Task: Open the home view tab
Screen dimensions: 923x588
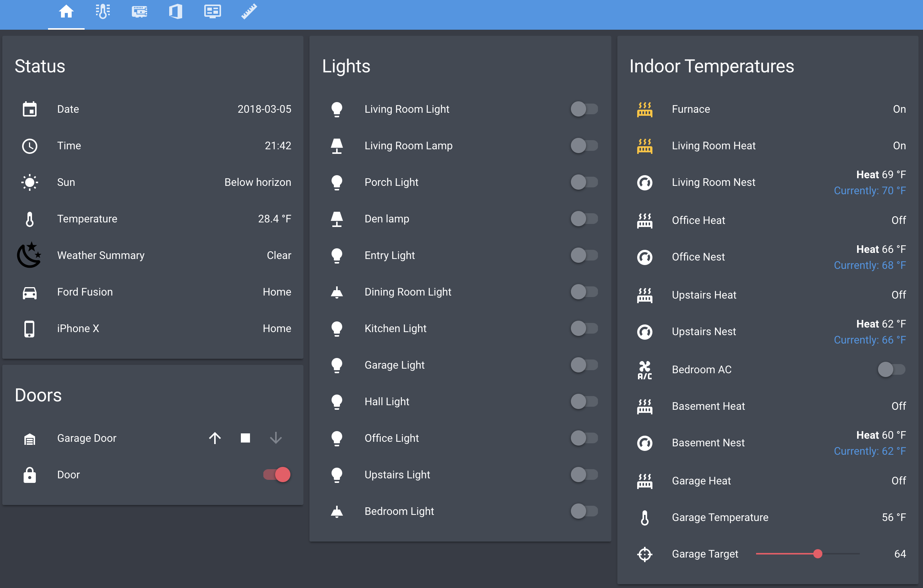Action: (x=66, y=11)
